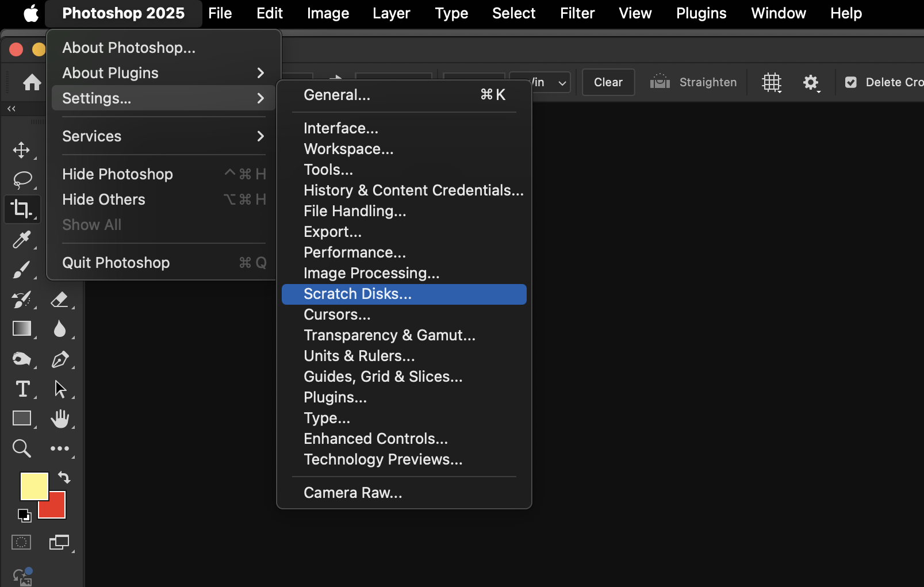Viewport: 924px width, 587px height.
Task: Click the Straighten icon in the options bar
Action: click(x=660, y=82)
